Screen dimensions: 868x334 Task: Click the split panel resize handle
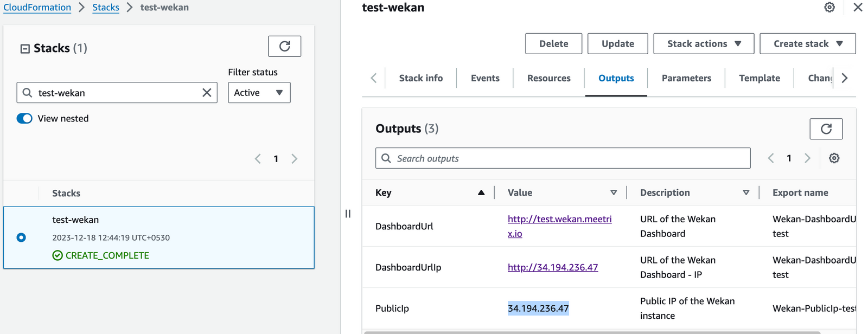[x=348, y=214]
